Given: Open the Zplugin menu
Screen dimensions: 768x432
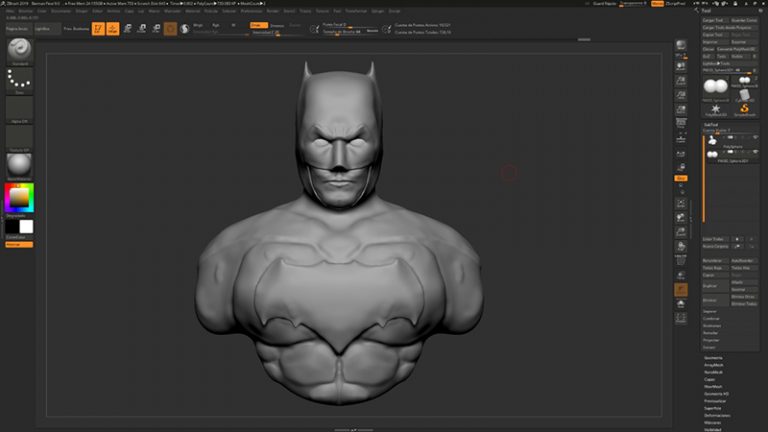Looking at the screenshot, I should pyautogui.click(x=378, y=11).
